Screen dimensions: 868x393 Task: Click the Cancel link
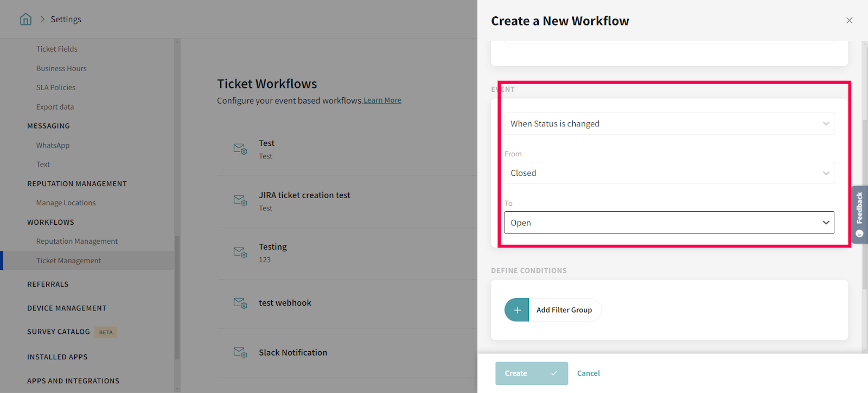point(588,373)
